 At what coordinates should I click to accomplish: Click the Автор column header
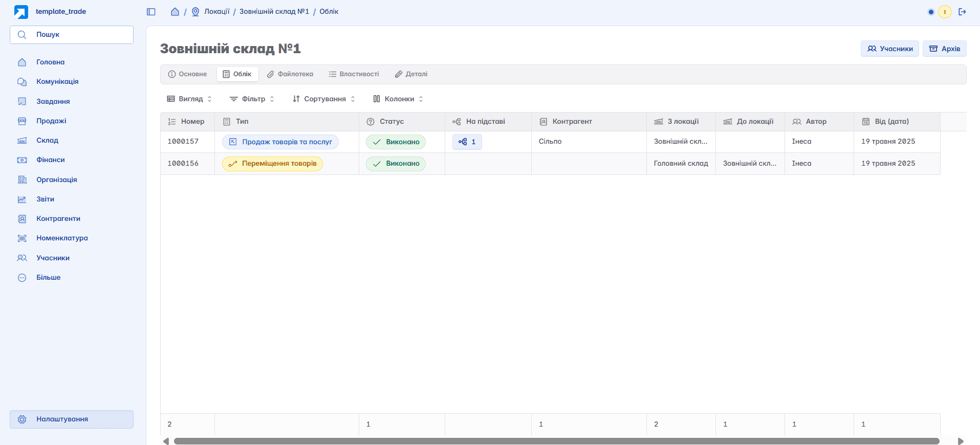[x=819, y=122]
